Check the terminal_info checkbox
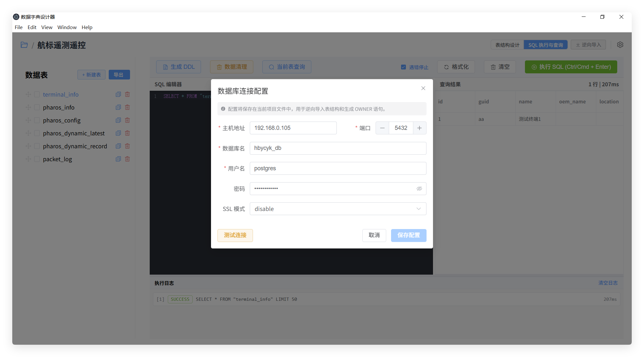 pos(37,94)
